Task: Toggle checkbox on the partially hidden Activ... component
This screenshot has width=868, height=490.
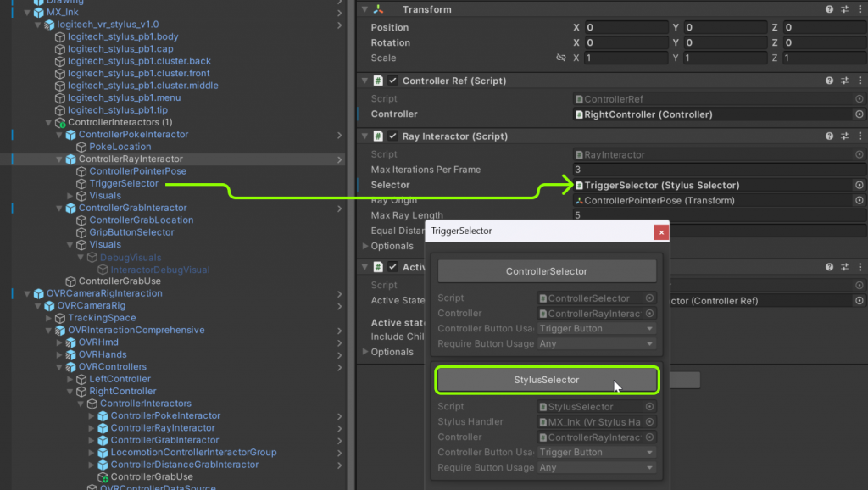Action: point(392,267)
